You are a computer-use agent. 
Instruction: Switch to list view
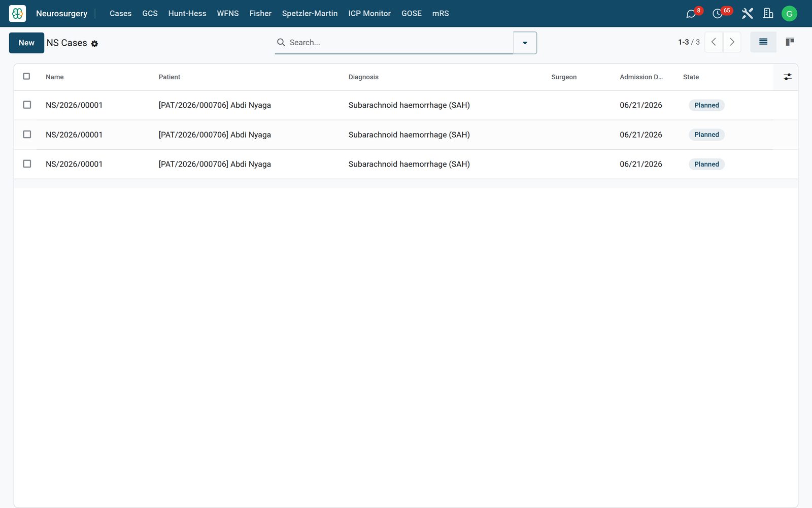pos(763,42)
